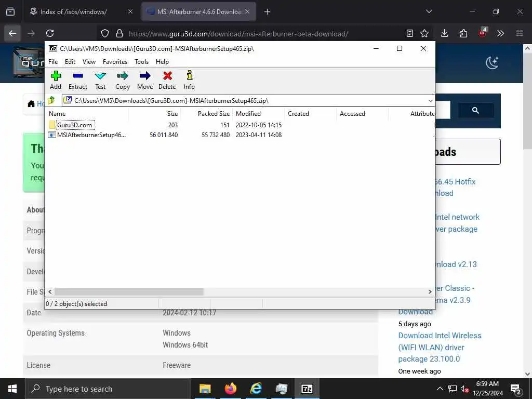Click the left arrow of 7-Zip horizontal scrollbar
Screen dimensions: 532x399
50,292
